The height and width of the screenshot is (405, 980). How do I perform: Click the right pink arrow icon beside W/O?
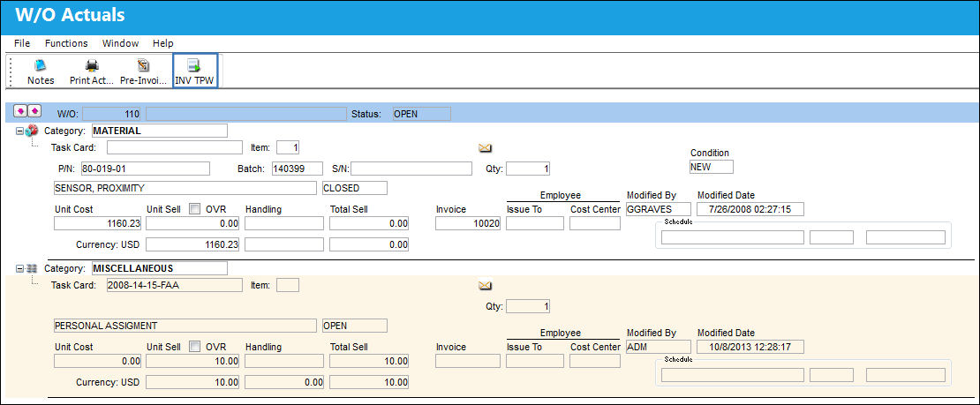click(34, 110)
